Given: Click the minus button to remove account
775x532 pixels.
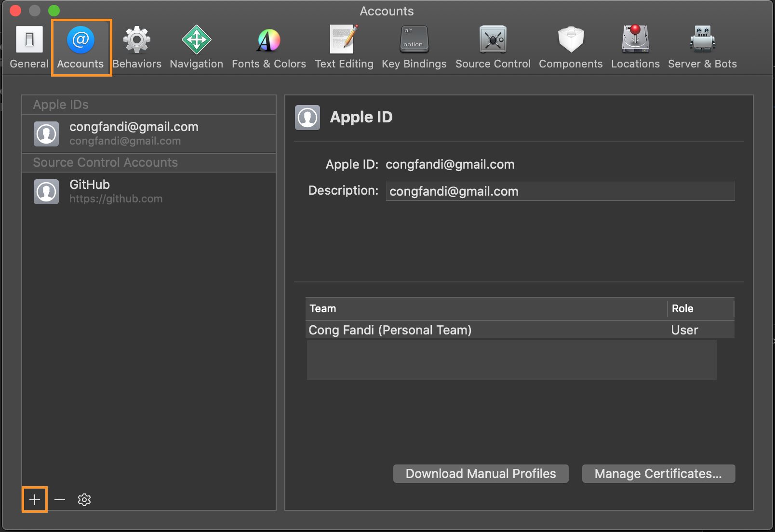Looking at the screenshot, I should tap(60, 500).
